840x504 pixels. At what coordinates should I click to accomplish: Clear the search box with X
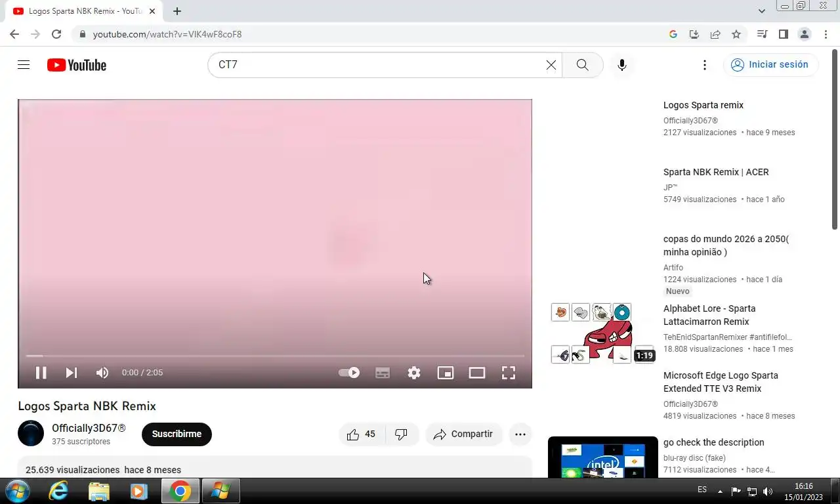(551, 65)
